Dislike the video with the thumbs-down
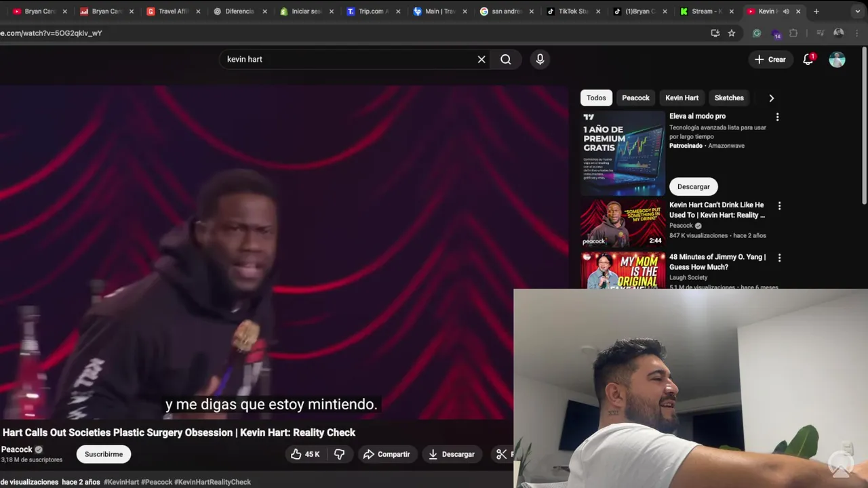Screen dimensions: 868x488 tap(339, 454)
